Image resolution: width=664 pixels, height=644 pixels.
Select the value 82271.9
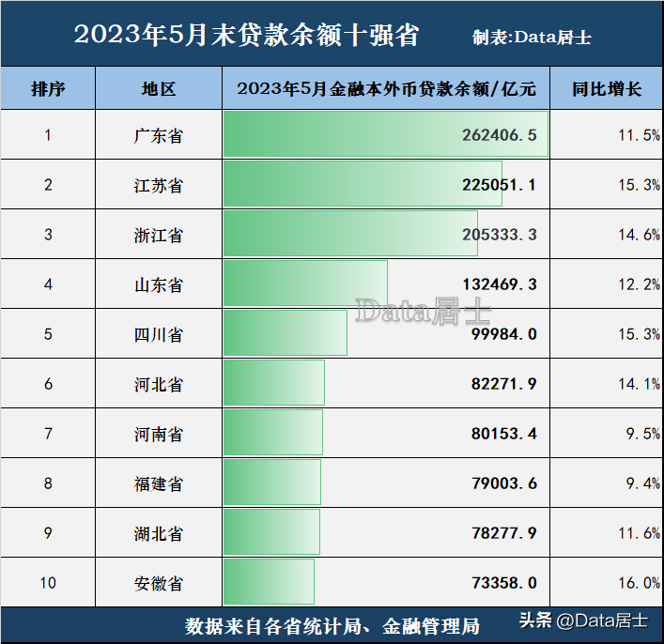pos(504,384)
